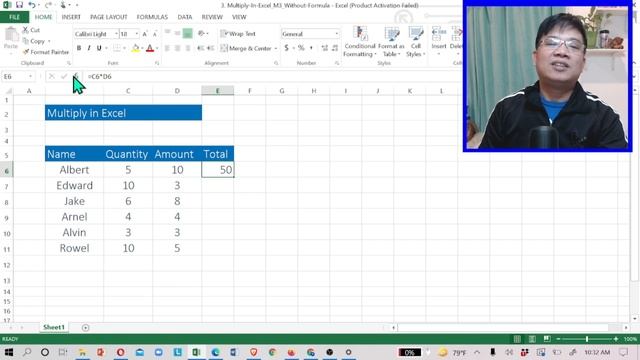Toggle Center horizontal alignment
Screen dimensions: 640x360
click(x=177, y=48)
